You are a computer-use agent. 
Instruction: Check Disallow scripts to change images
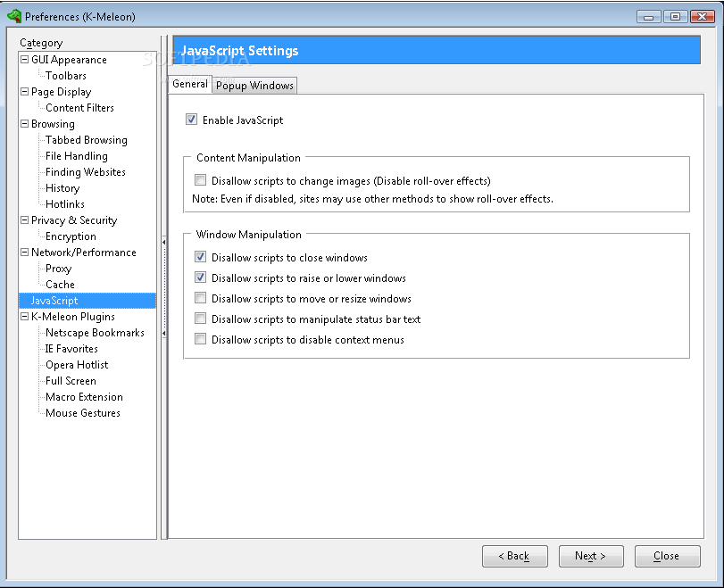coord(200,180)
